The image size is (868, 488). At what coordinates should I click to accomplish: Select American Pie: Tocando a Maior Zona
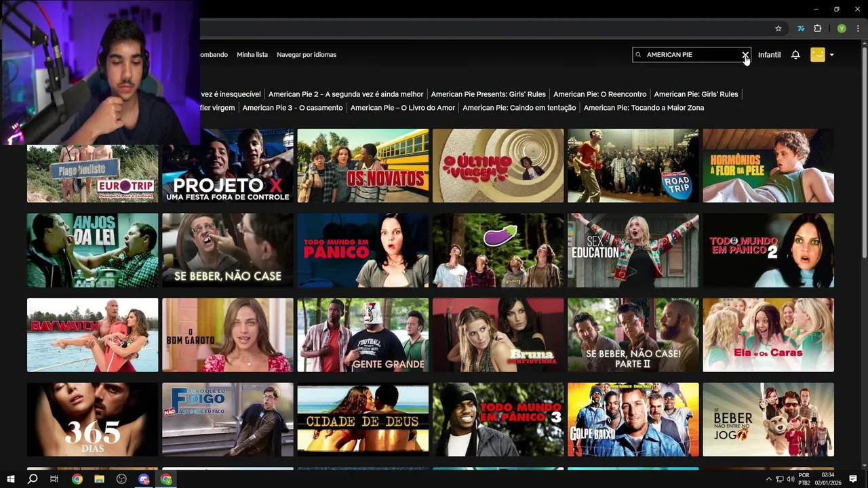(x=644, y=108)
